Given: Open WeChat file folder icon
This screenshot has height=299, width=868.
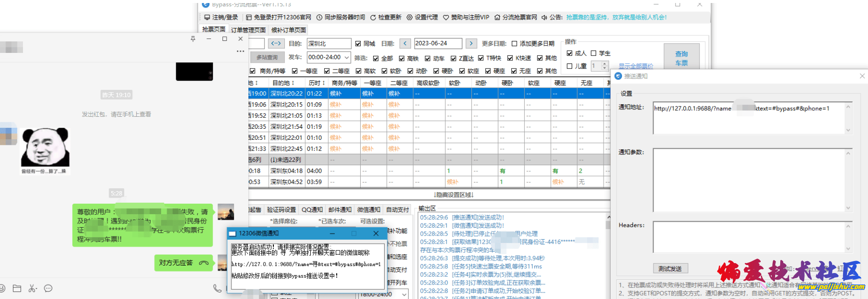Looking at the screenshot, I should click(17, 289).
